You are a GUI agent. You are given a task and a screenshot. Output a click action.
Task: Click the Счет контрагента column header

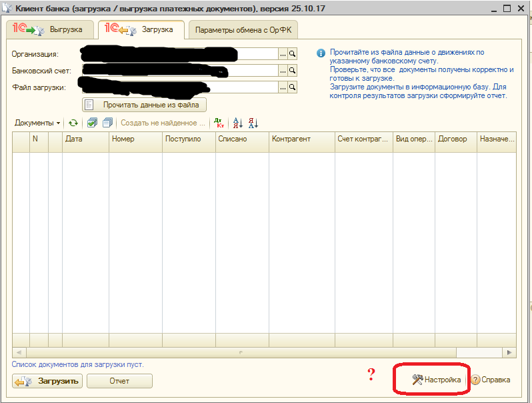click(364, 142)
